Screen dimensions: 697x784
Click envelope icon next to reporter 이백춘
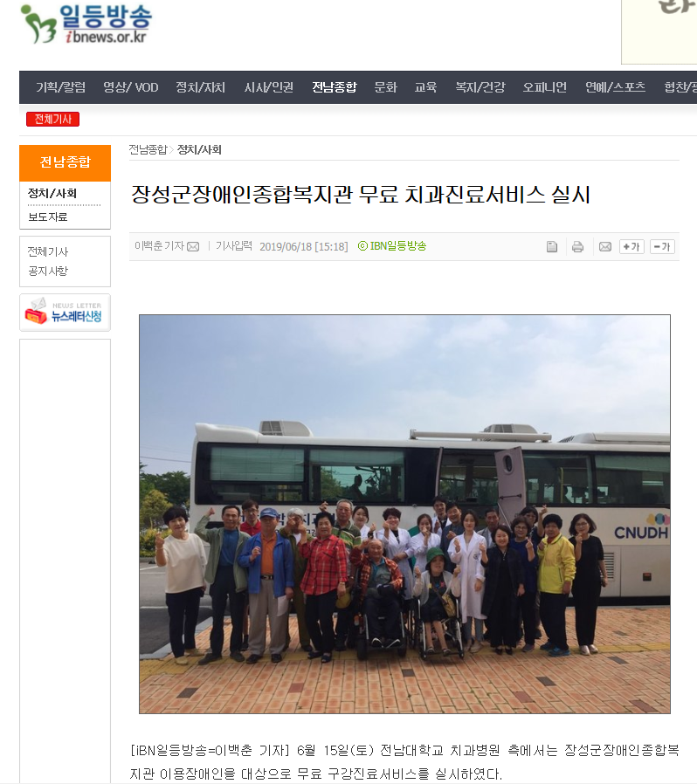pos(193,246)
